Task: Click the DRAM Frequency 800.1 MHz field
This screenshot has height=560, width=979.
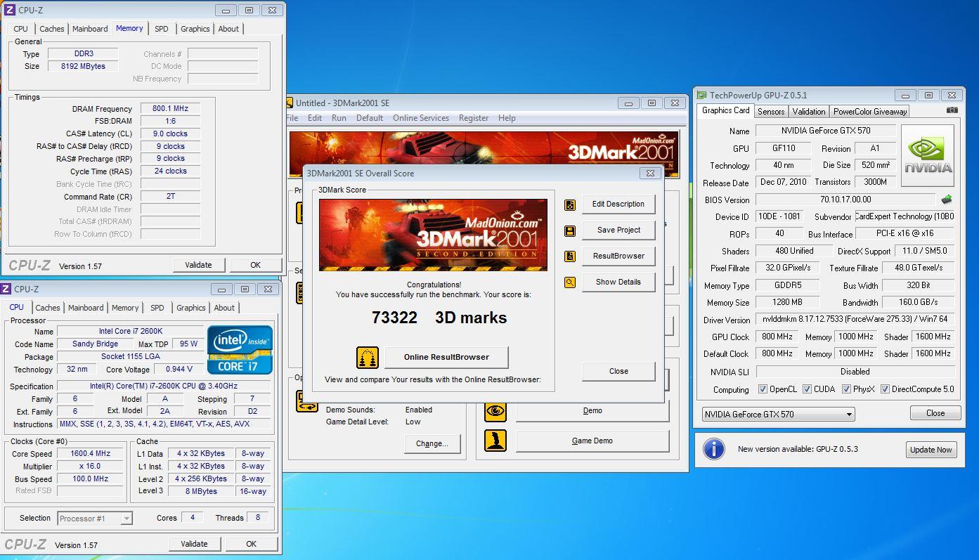Action: point(170,109)
